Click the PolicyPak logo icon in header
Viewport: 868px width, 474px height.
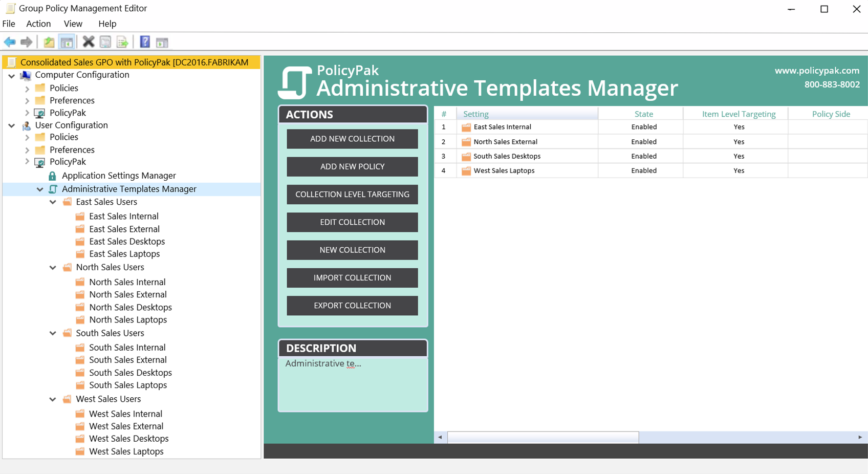(295, 82)
